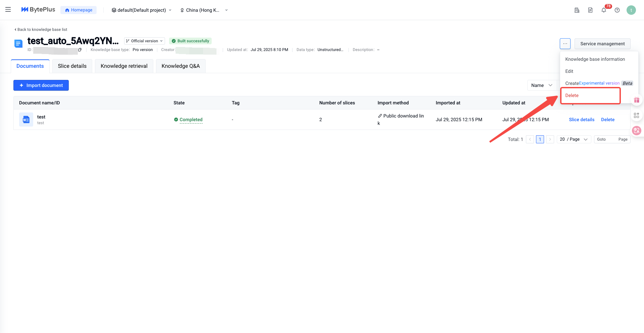
Task: Click the document icon in header
Action: tap(590, 10)
